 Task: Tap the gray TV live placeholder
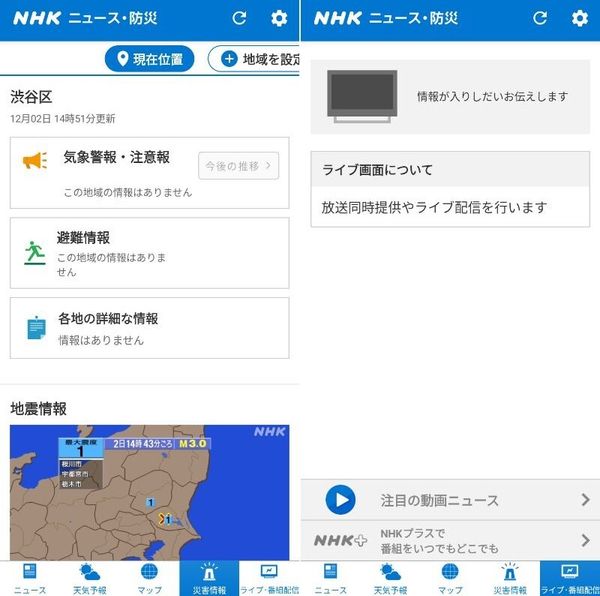pyautogui.click(x=362, y=96)
